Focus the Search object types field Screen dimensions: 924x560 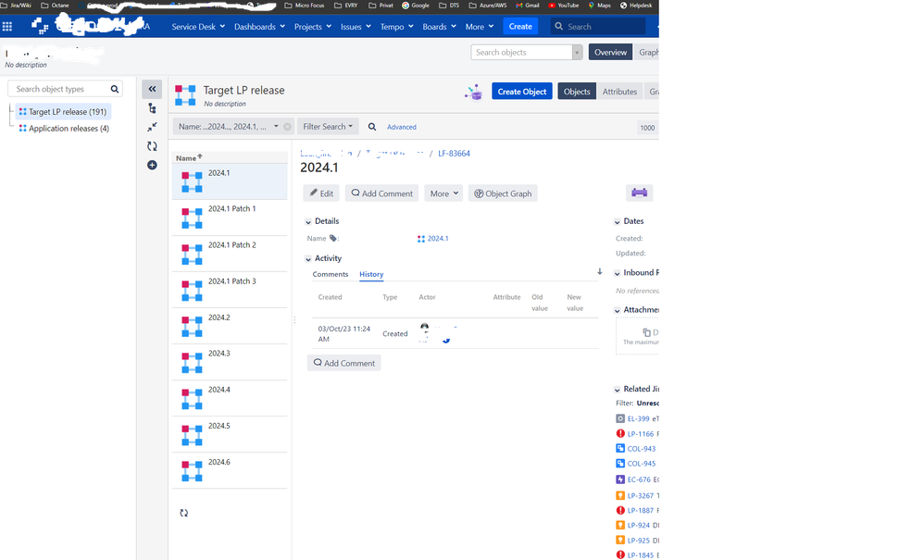60,89
